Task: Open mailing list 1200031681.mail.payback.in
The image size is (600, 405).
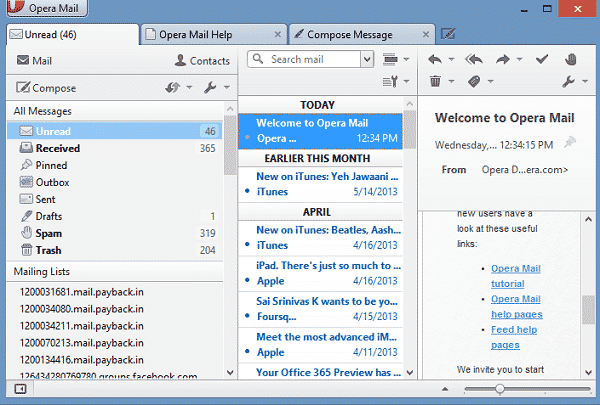Action: pyautogui.click(x=82, y=292)
